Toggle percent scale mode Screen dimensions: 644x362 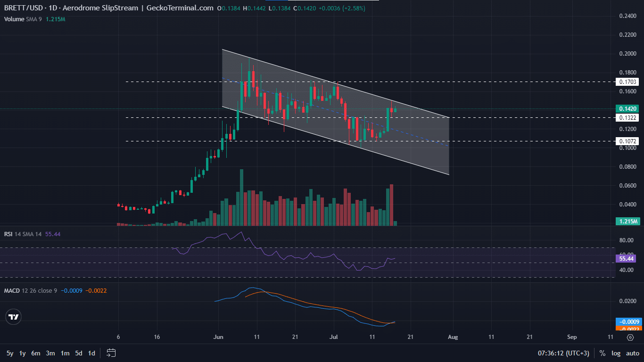click(603, 353)
